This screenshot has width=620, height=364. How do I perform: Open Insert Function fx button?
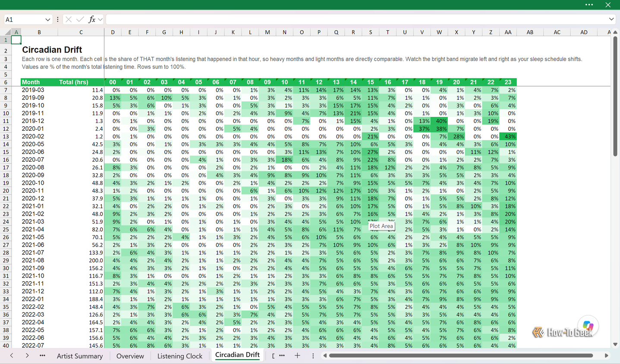(91, 19)
